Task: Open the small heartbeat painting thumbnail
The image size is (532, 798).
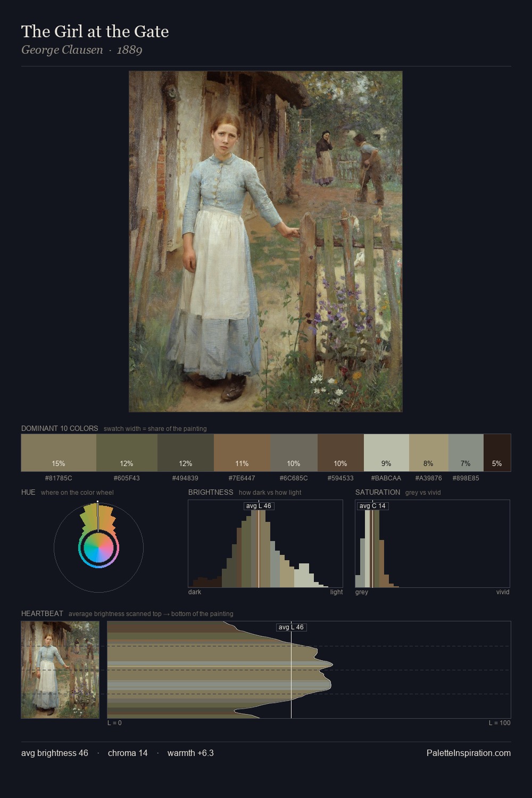Action: click(x=60, y=670)
